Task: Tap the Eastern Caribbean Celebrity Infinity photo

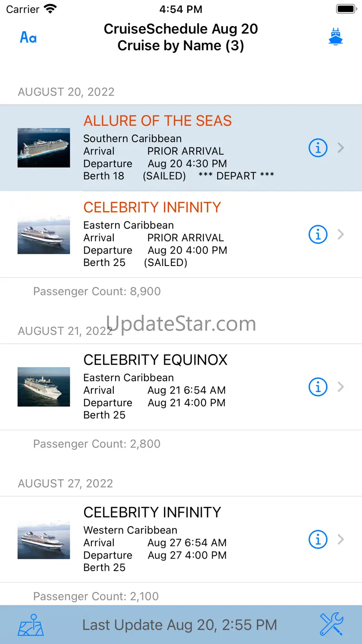Action: coord(44,234)
